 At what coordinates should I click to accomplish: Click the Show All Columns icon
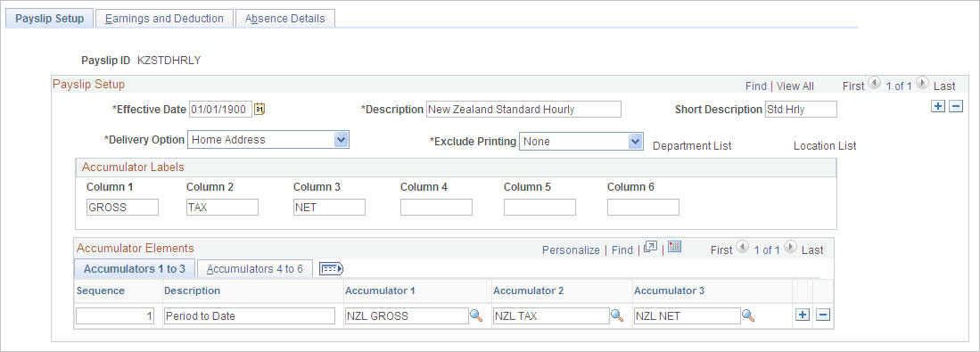click(331, 269)
